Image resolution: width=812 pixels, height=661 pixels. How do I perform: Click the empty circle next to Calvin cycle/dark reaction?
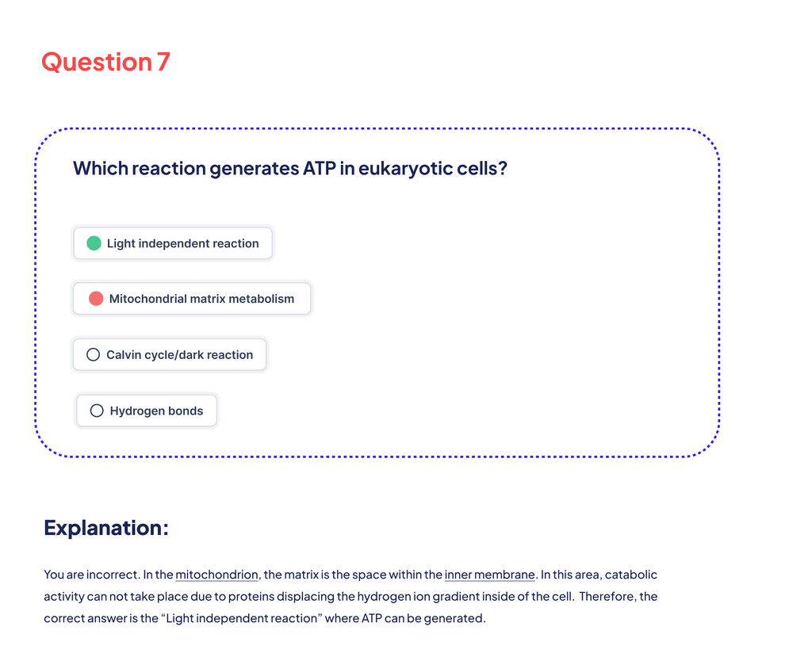tap(92, 354)
